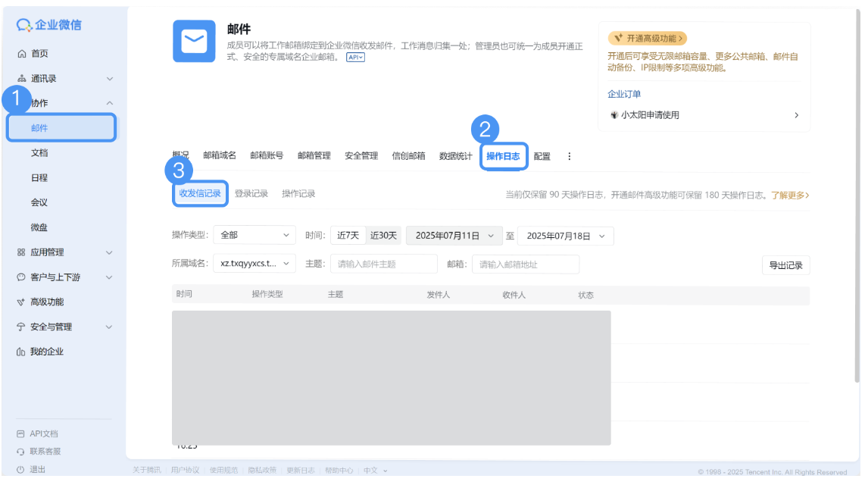Open the 更新日志 footer link
Screen dimensions: 868x488
pos(301,471)
